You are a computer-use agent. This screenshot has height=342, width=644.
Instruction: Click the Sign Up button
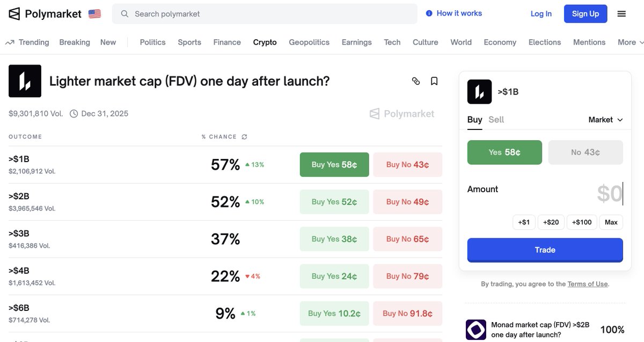(586, 14)
